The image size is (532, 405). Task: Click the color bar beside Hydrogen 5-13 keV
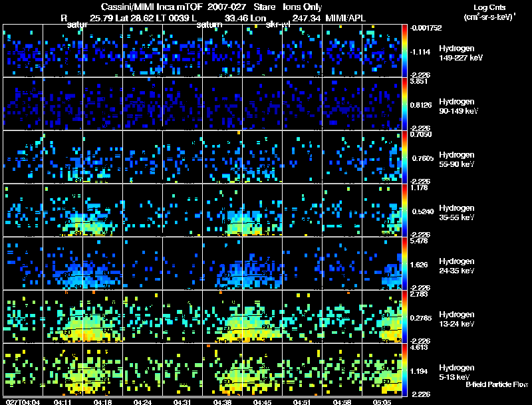(x=404, y=370)
